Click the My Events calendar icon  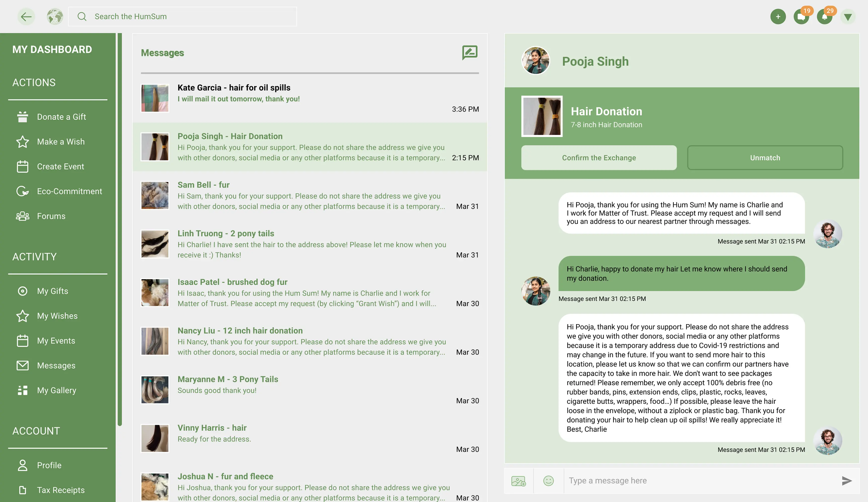pos(23,341)
